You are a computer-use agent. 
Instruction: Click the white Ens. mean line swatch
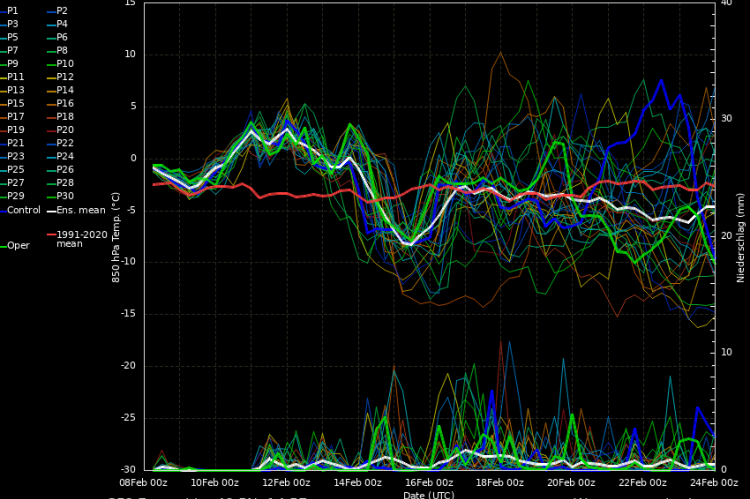52,210
